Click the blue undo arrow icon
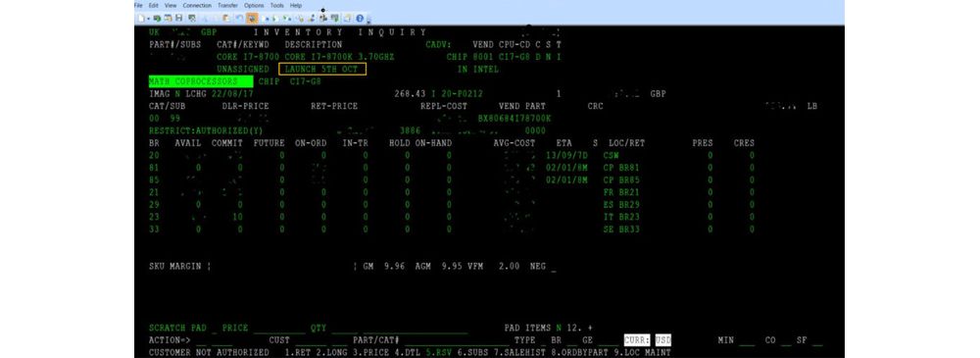The width and height of the screenshot is (980, 358). [239, 19]
